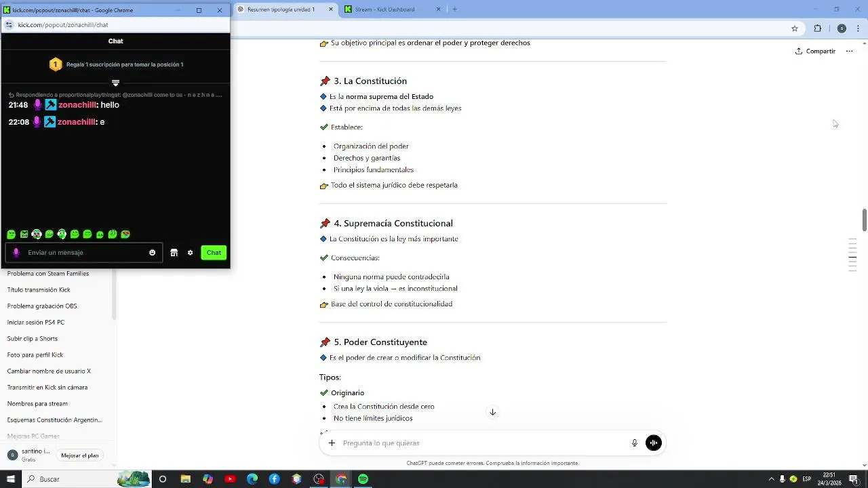The width and height of the screenshot is (868, 488).
Task: Open Facebook from the taskbar
Action: tap(275, 479)
